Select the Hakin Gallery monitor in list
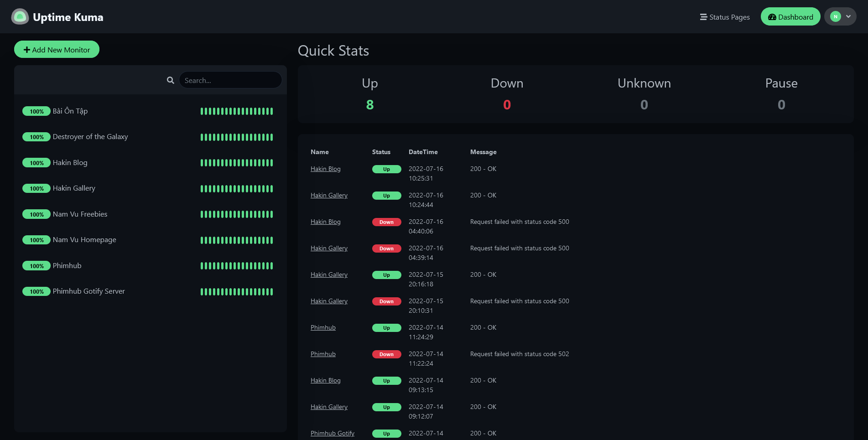 [x=151, y=188]
